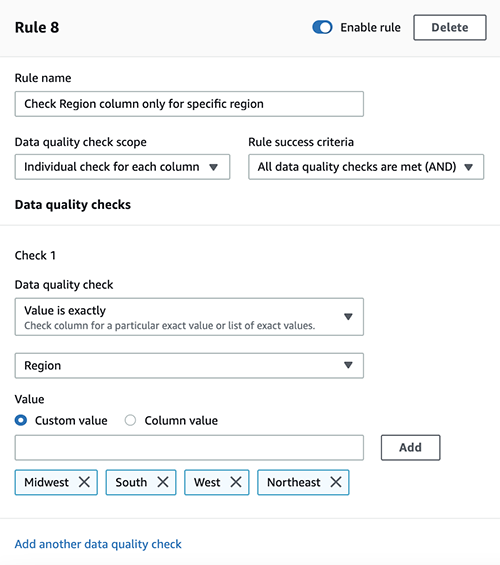Open the Region column dropdown
The width and height of the screenshot is (500, 565).
189,365
